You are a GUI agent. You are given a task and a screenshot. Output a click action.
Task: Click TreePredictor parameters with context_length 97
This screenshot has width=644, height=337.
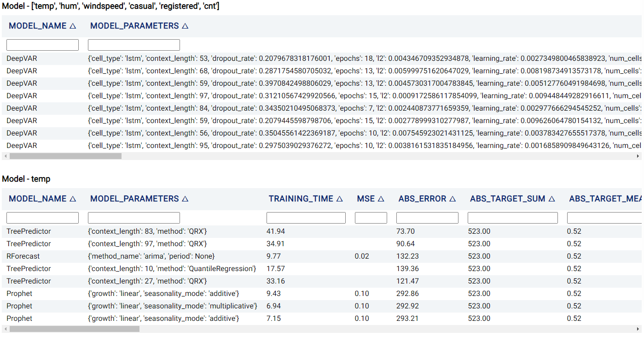point(147,244)
